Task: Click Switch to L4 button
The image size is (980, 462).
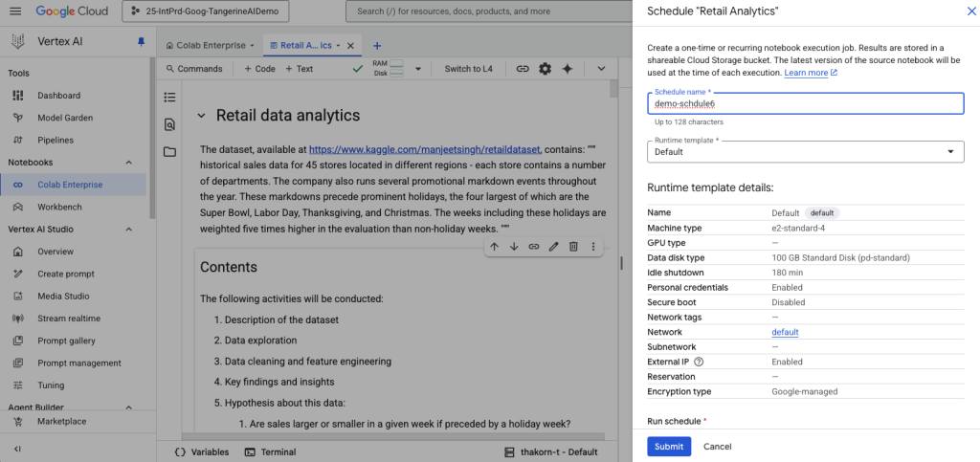Action: coord(468,69)
